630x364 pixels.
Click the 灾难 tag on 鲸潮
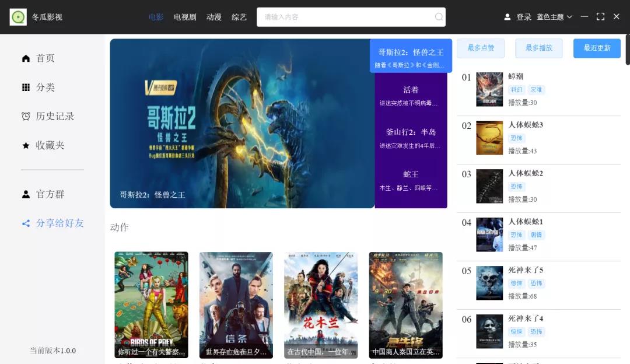coord(536,90)
